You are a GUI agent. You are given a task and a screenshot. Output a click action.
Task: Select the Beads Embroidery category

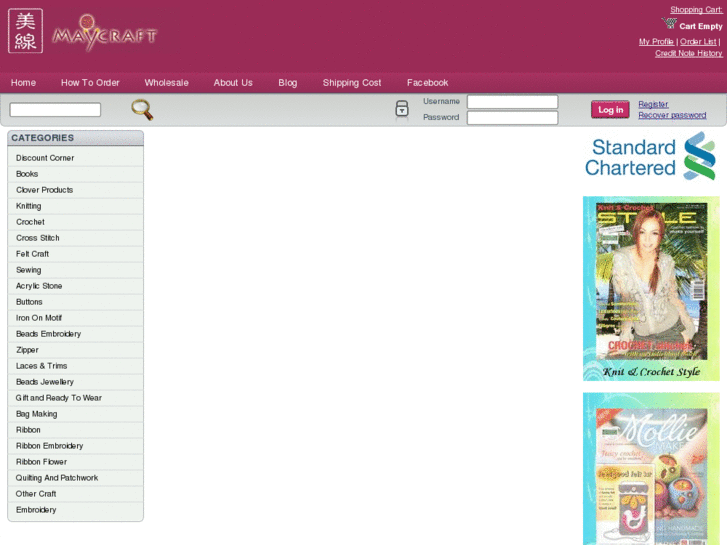(x=76, y=334)
